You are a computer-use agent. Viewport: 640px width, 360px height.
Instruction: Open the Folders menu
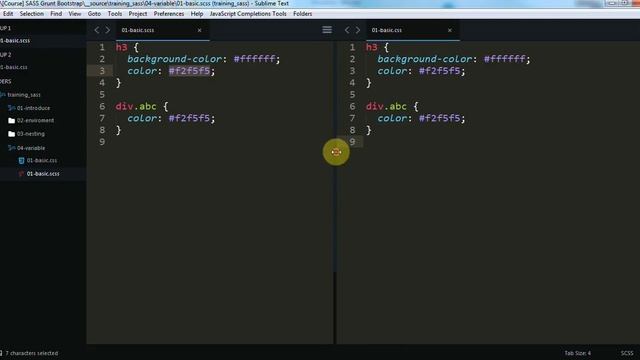(302, 13)
